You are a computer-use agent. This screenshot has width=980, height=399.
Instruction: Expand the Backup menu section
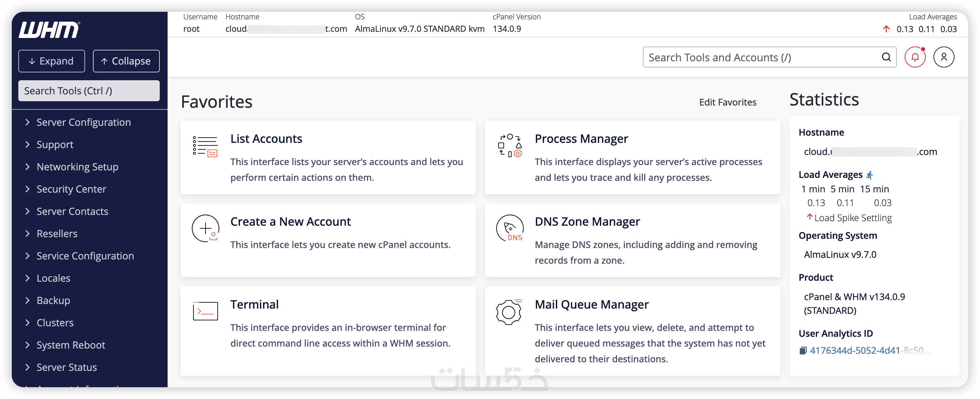53,300
